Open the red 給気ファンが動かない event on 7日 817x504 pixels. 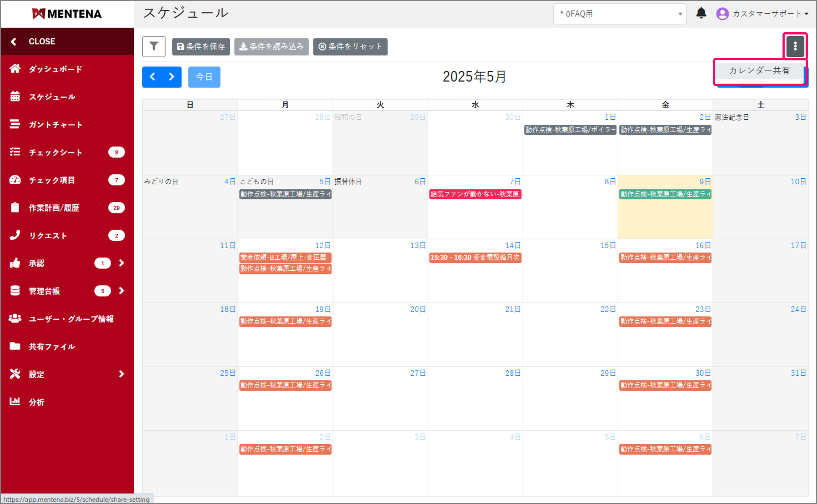(x=475, y=194)
